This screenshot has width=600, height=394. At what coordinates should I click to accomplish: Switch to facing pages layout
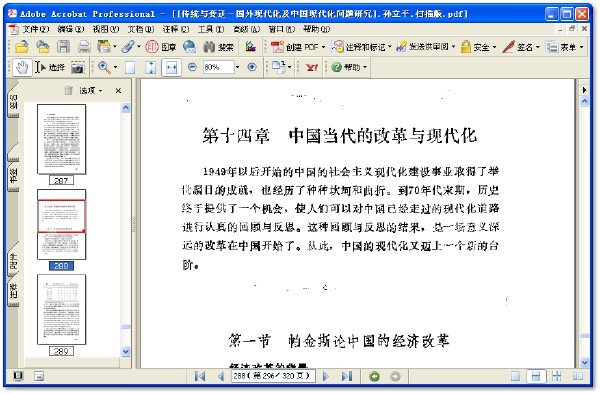tap(578, 376)
